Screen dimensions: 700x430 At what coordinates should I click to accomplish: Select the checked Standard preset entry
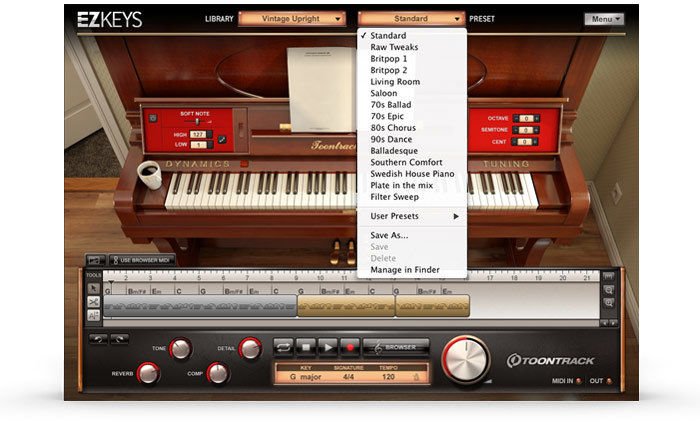pos(412,36)
